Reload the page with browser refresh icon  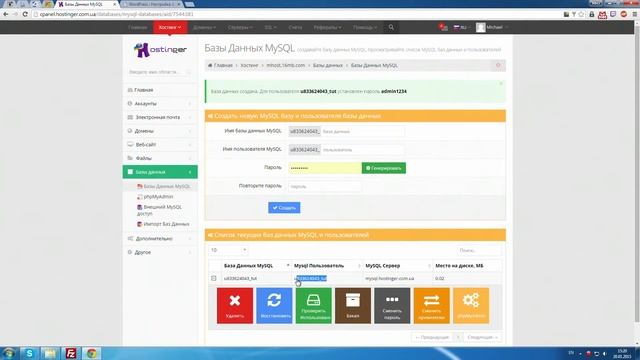coord(25,14)
